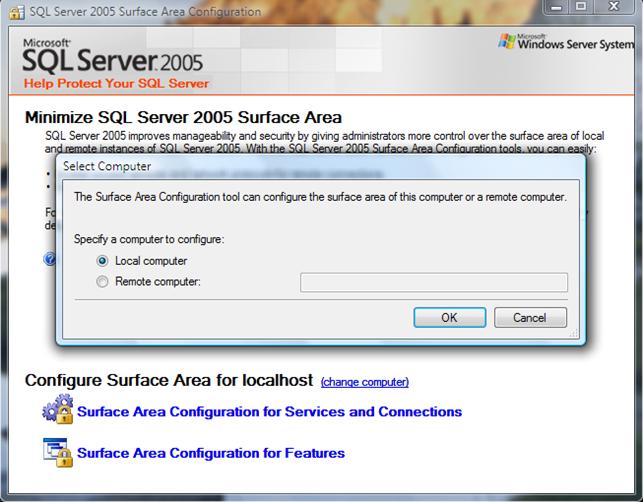Screen dimensions: 643x502
Task: Click the window-and-lock Features configuration icon
Action: (56, 452)
